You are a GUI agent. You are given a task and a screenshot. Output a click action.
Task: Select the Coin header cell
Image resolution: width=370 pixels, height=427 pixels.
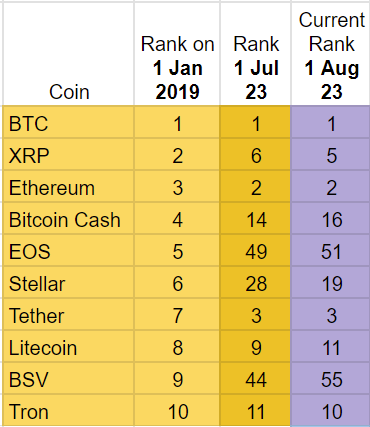(69, 54)
